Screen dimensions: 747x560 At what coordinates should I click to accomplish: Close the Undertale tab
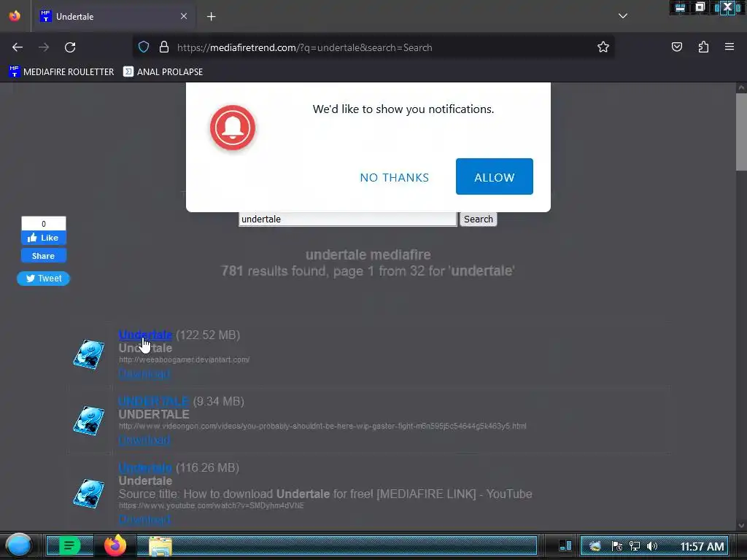(x=184, y=16)
